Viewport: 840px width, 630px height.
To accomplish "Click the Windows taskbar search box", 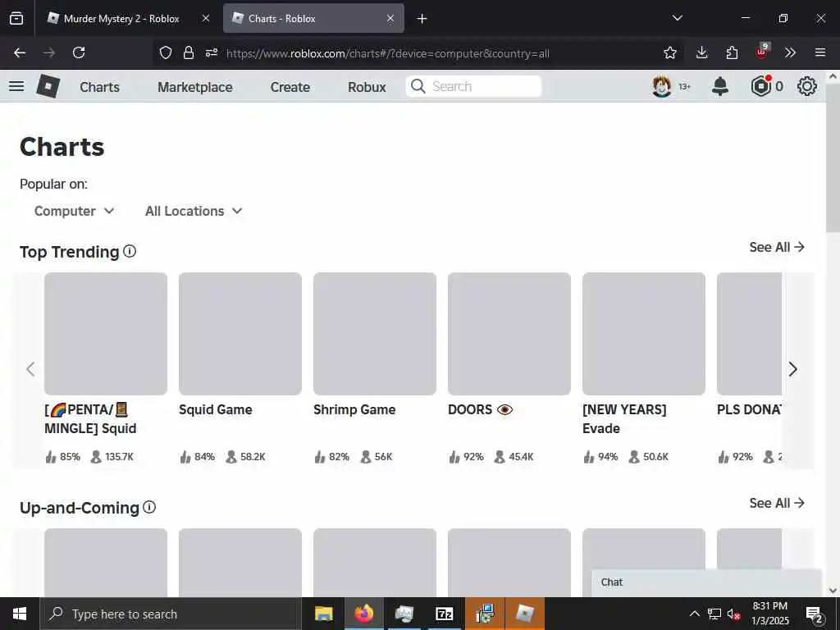I will coord(171,614).
